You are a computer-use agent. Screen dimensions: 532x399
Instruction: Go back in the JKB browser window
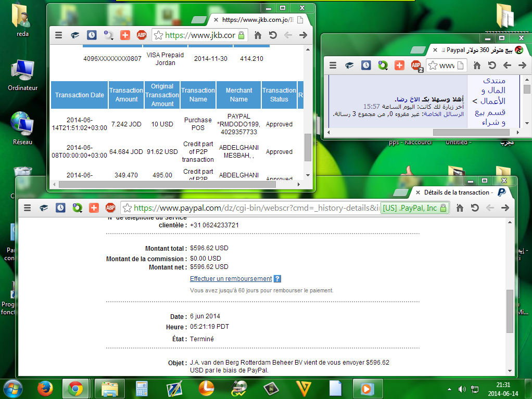click(x=288, y=35)
